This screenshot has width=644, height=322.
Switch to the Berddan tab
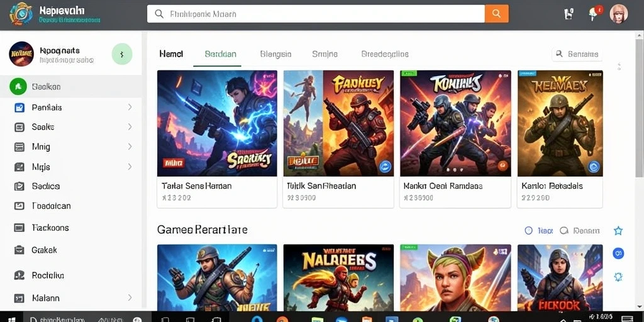click(220, 54)
